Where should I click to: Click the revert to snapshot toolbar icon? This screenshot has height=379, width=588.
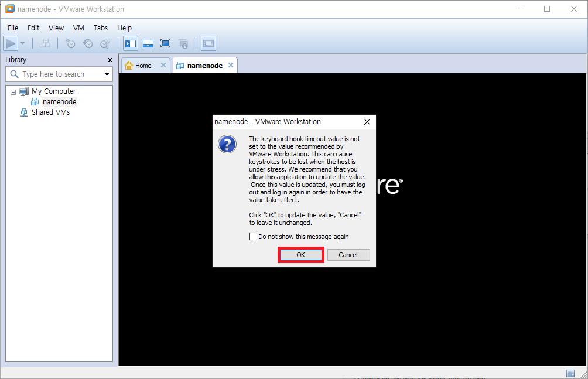[88, 43]
